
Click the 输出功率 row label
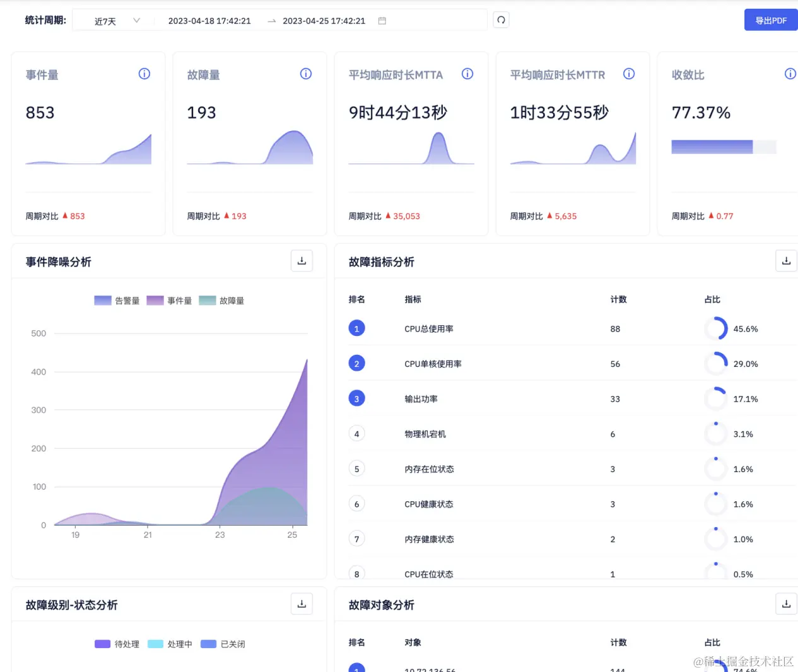(421, 399)
